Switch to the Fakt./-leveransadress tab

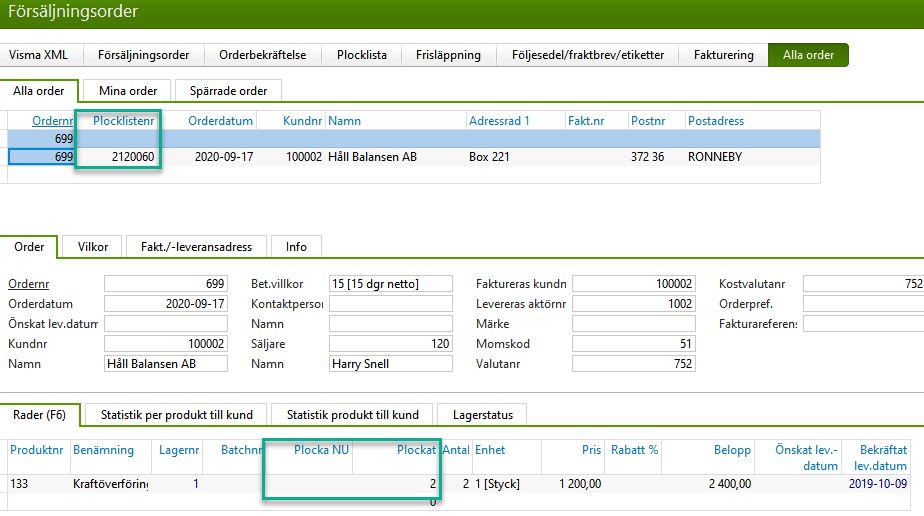pyautogui.click(x=196, y=246)
